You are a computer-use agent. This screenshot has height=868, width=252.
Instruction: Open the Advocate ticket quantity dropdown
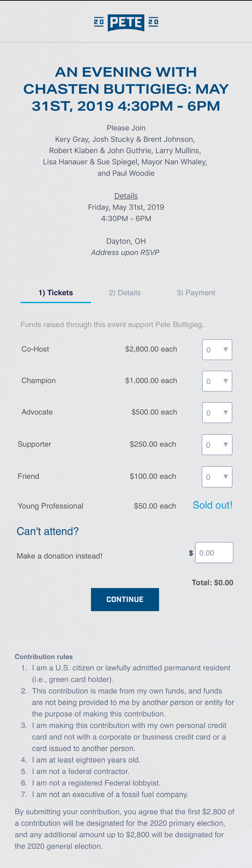tap(217, 412)
